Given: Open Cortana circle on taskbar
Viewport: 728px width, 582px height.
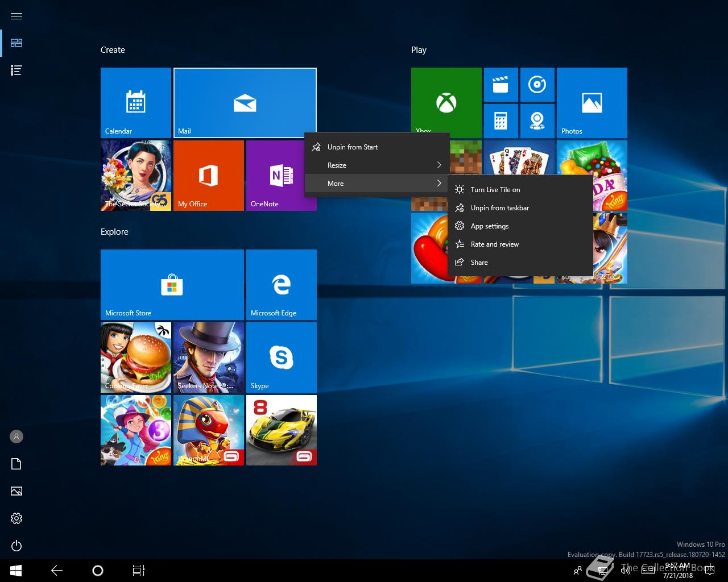Looking at the screenshot, I should [x=98, y=571].
